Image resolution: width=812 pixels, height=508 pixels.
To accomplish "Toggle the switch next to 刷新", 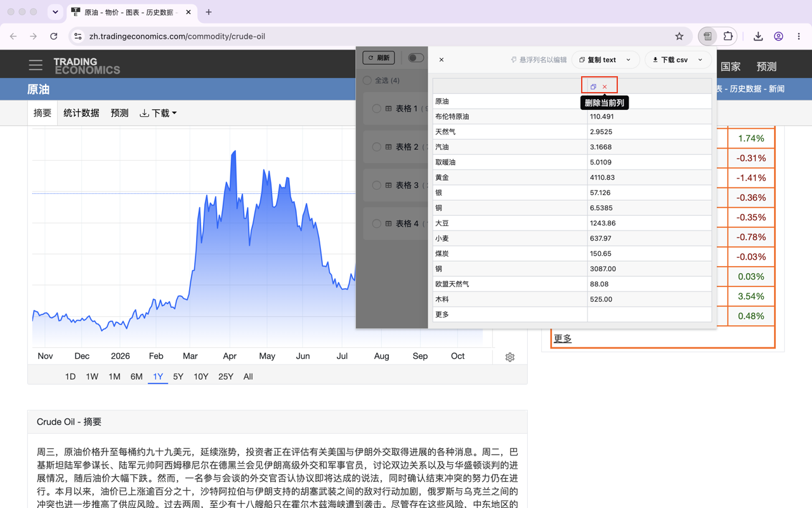I will 416,58.
